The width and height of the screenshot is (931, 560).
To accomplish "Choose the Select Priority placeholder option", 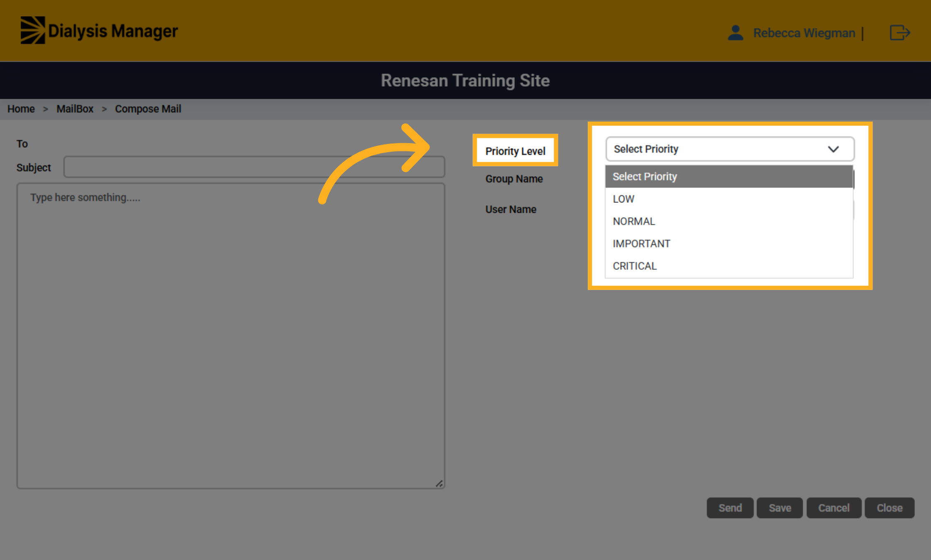I will tap(729, 177).
